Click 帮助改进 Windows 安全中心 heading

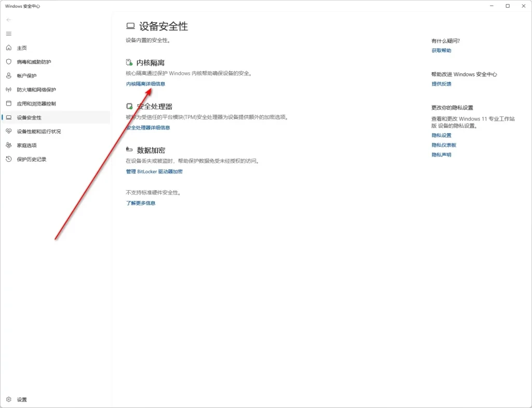coord(464,74)
